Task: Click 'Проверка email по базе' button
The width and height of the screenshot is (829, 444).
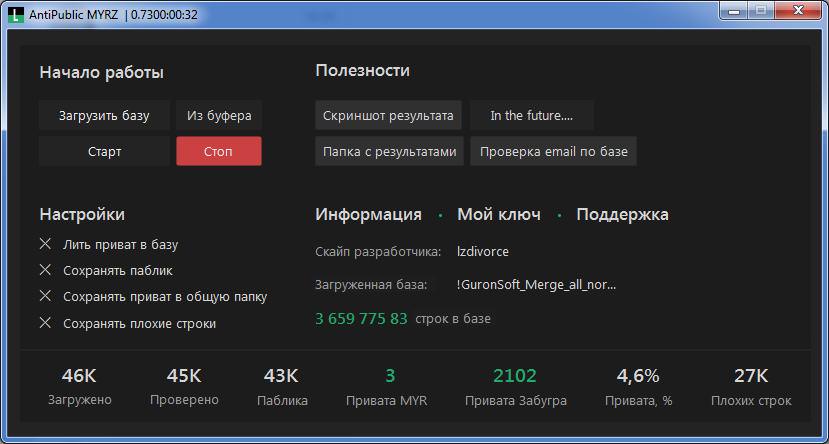Action: pos(553,152)
